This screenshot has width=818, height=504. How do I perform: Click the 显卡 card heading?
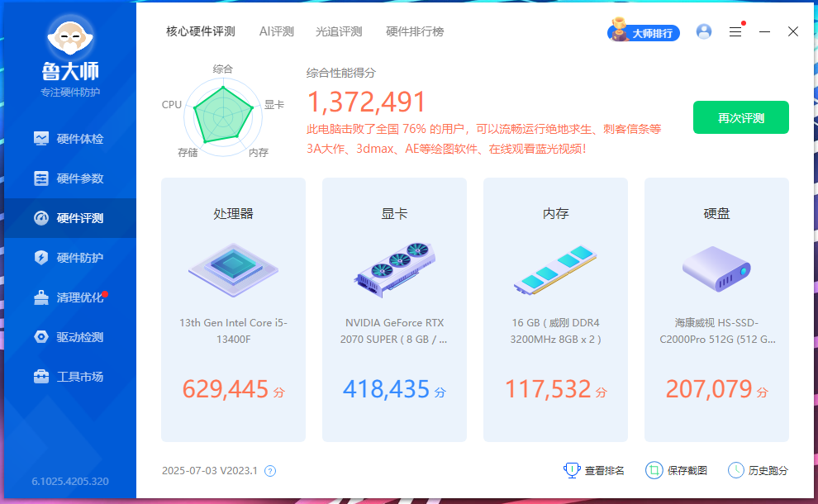click(394, 214)
